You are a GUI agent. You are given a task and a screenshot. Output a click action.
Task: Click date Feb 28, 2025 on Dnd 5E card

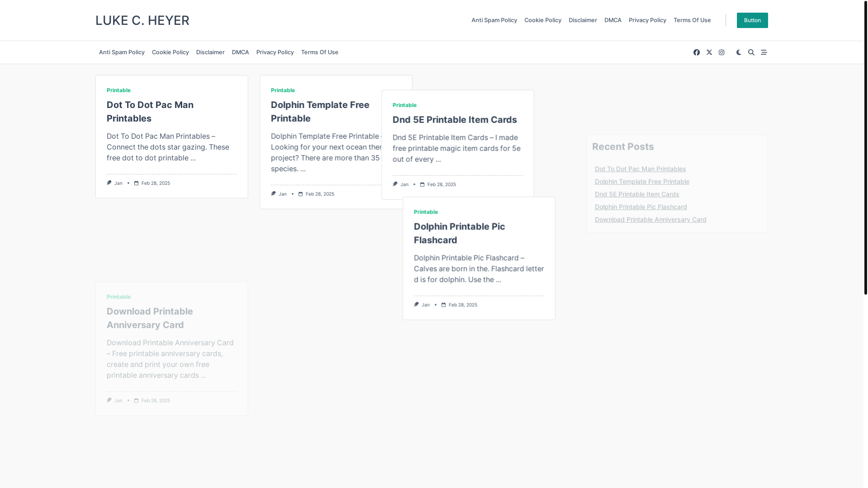[441, 184]
